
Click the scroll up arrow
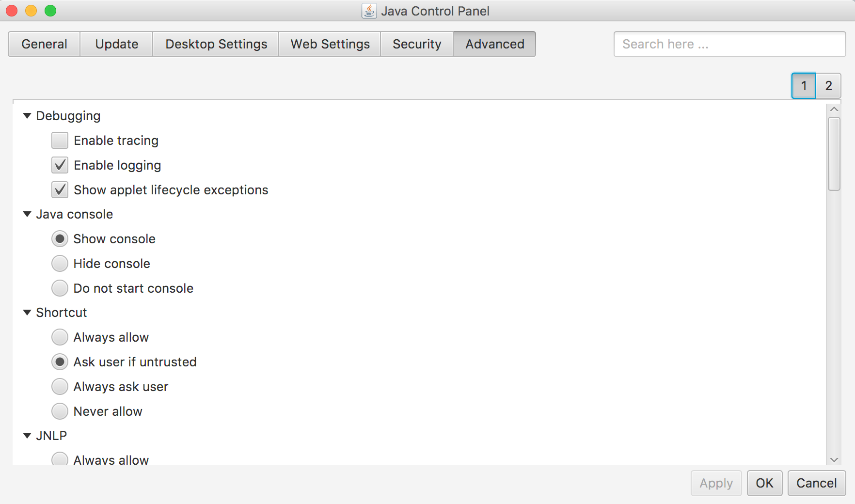(x=834, y=110)
